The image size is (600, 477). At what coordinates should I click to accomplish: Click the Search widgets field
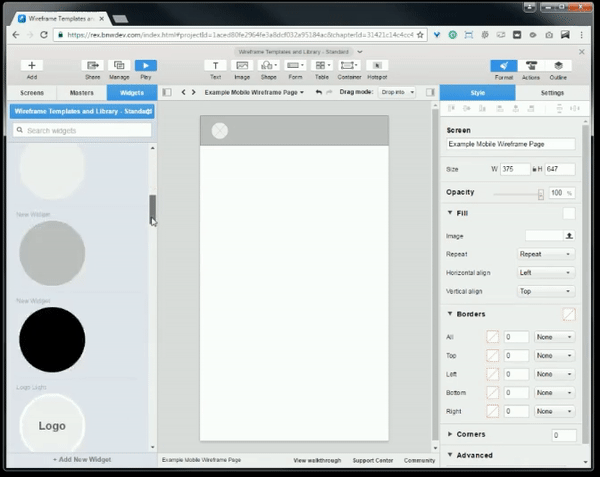(82, 130)
